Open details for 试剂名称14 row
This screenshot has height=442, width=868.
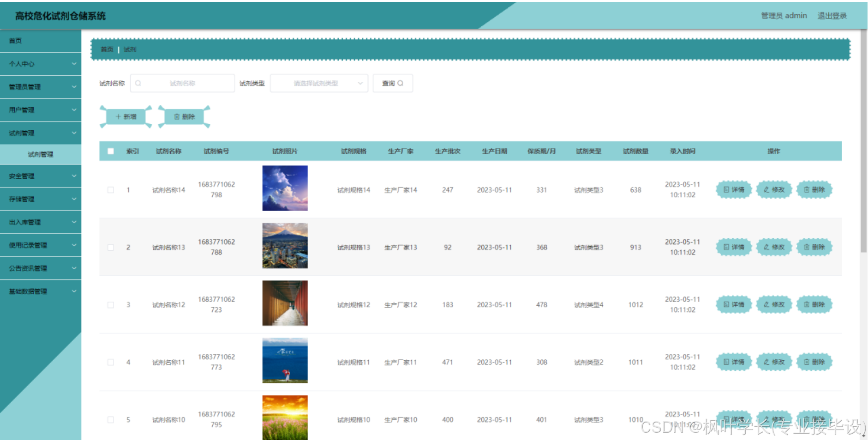point(733,190)
